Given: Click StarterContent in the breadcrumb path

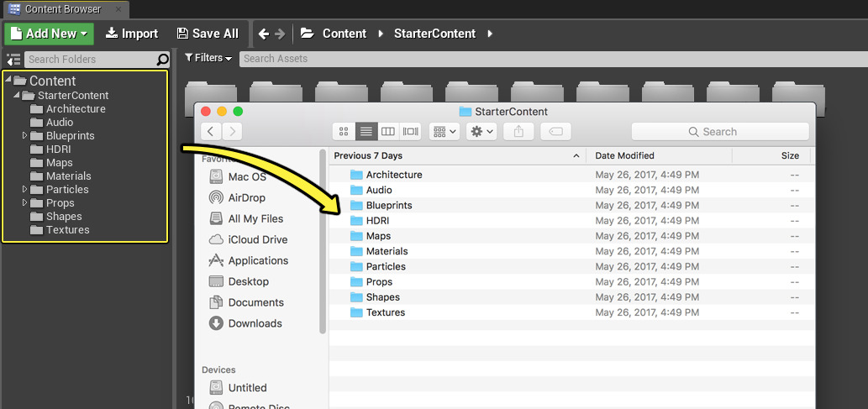Looking at the screenshot, I should (435, 34).
